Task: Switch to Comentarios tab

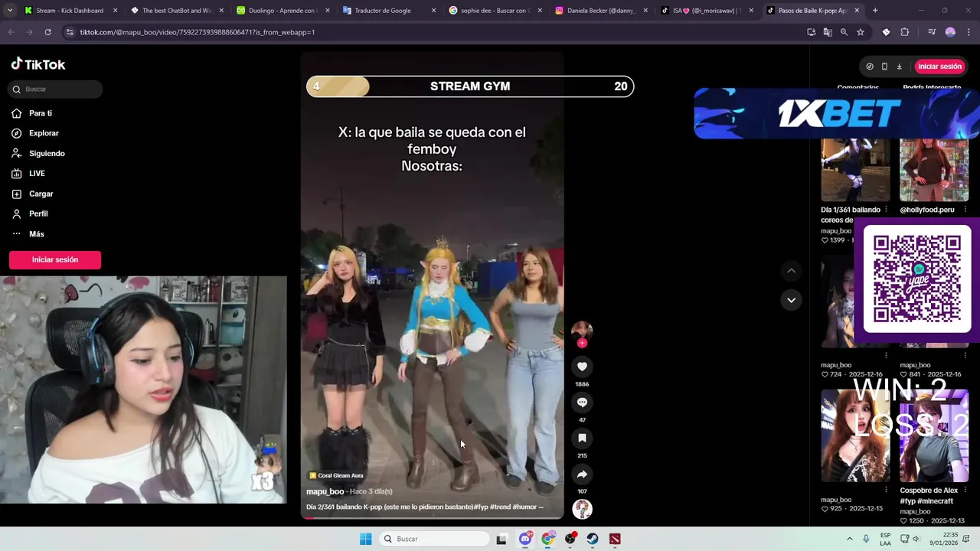Action: tap(857, 88)
